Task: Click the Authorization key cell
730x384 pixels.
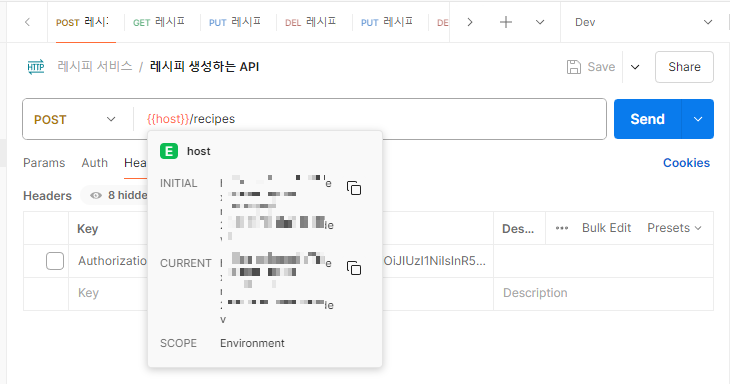Action: pyautogui.click(x=112, y=261)
